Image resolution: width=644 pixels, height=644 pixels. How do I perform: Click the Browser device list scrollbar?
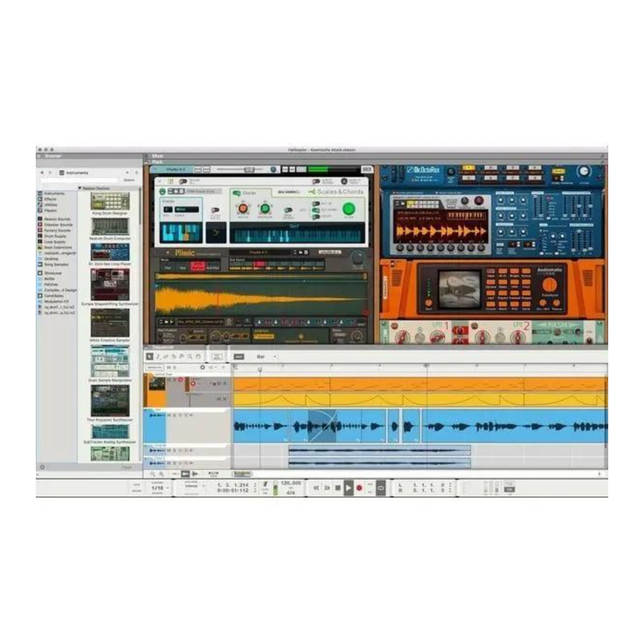(140, 205)
